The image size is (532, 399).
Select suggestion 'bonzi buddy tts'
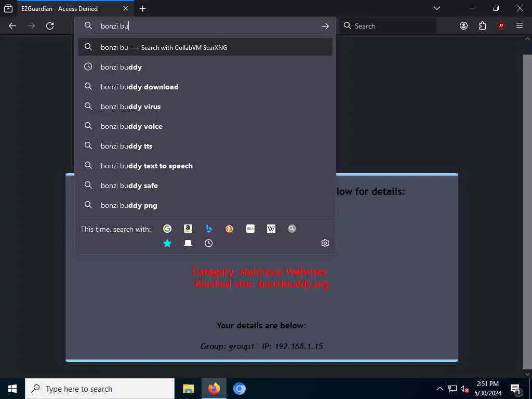pyautogui.click(x=205, y=146)
